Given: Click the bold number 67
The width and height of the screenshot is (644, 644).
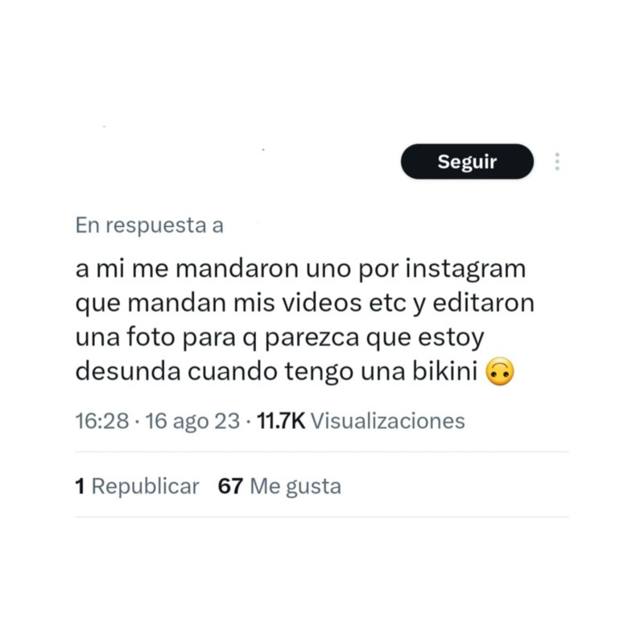Looking at the screenshot, I should click(230, 486).
